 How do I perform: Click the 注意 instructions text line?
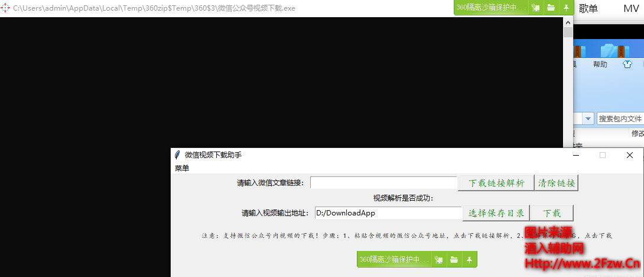point(406,236)
